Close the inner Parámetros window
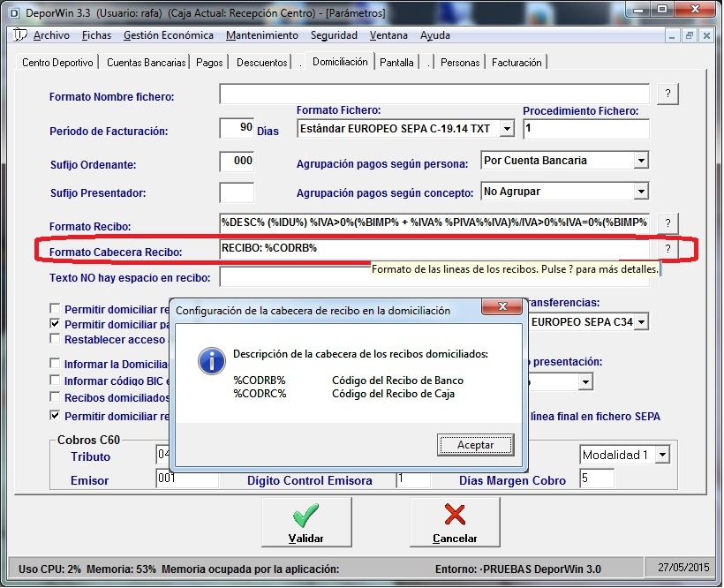724x588 pixels. coord(706,35)
